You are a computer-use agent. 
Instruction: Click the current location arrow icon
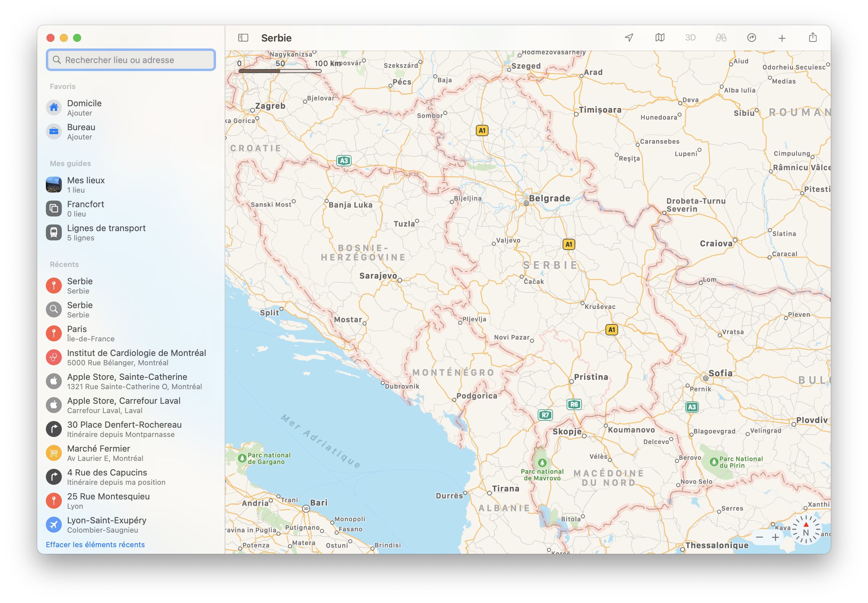[x=629, y=38]
